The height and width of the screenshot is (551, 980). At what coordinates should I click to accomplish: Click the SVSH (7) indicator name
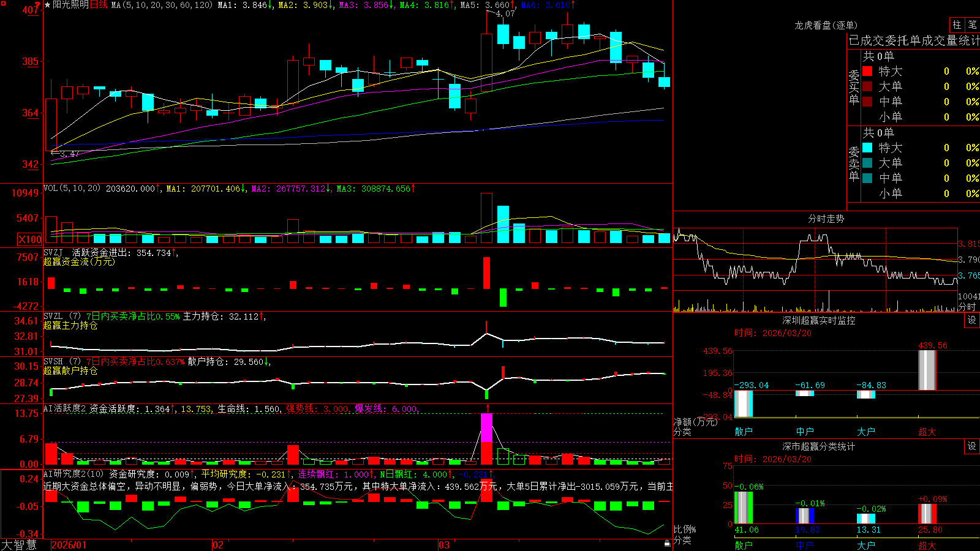[62, 361]
